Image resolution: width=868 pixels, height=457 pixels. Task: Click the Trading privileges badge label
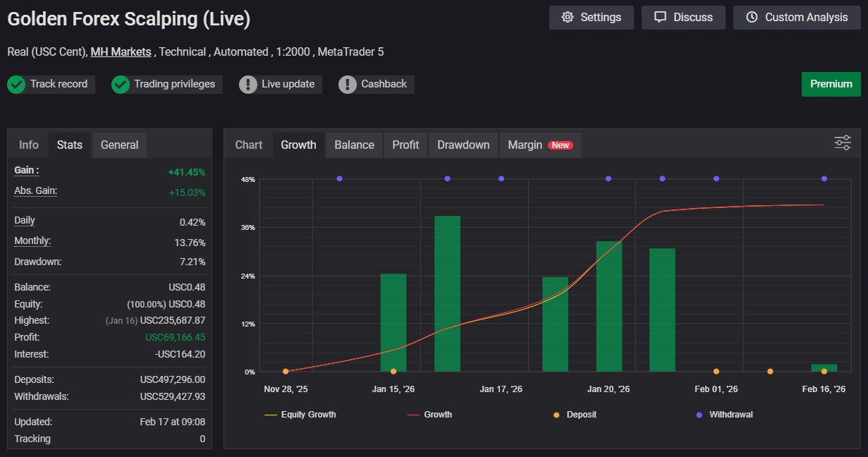[x=174, y=84]
